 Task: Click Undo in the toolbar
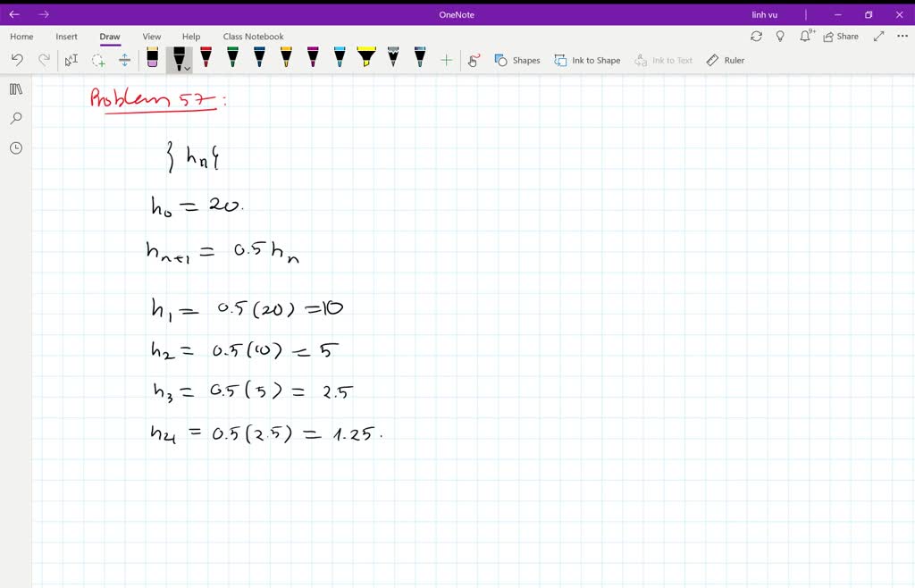[x=17, y=59]
